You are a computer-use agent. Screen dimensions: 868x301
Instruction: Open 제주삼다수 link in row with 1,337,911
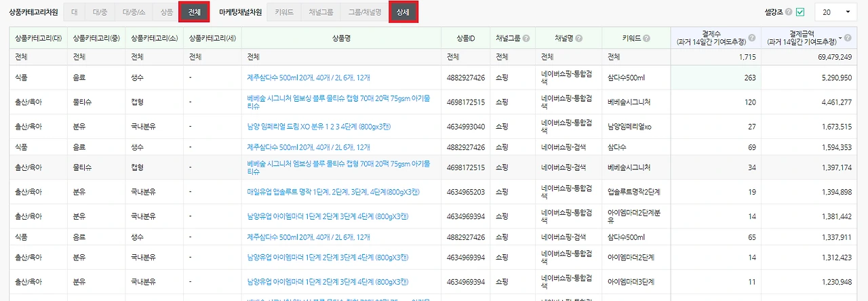[x=309, y=237]
